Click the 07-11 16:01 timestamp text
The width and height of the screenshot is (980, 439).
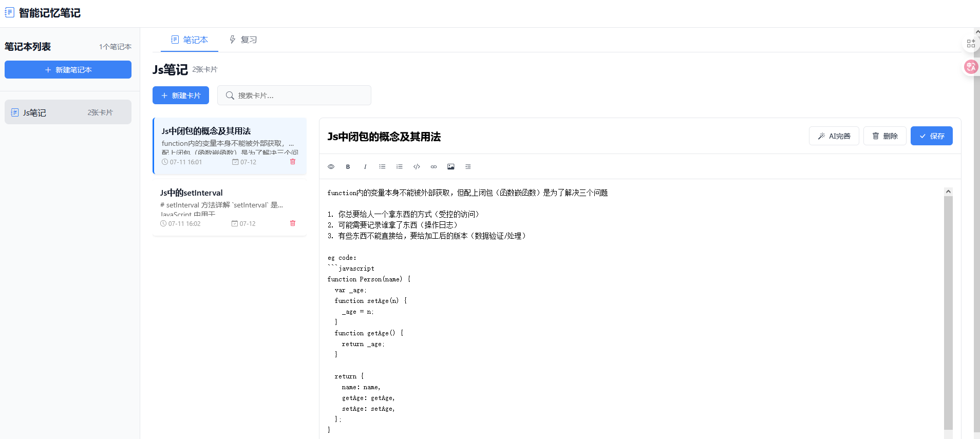tap(186, 162)
